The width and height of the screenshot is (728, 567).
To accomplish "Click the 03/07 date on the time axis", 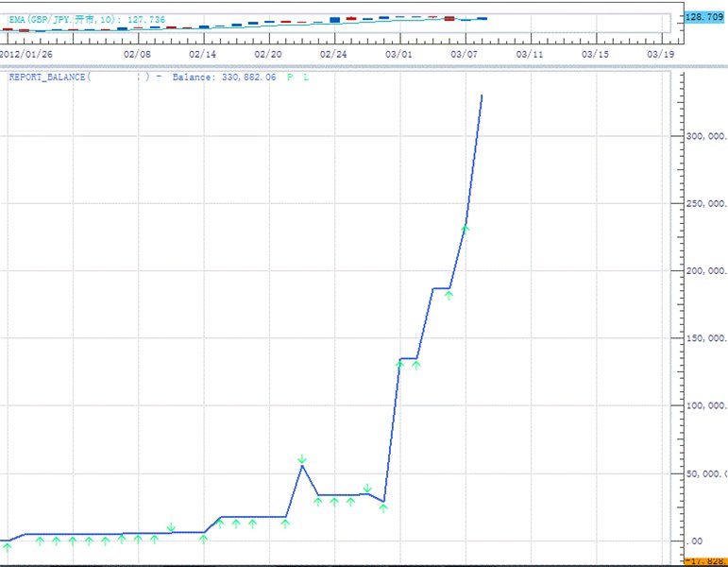I will point(465,55).
